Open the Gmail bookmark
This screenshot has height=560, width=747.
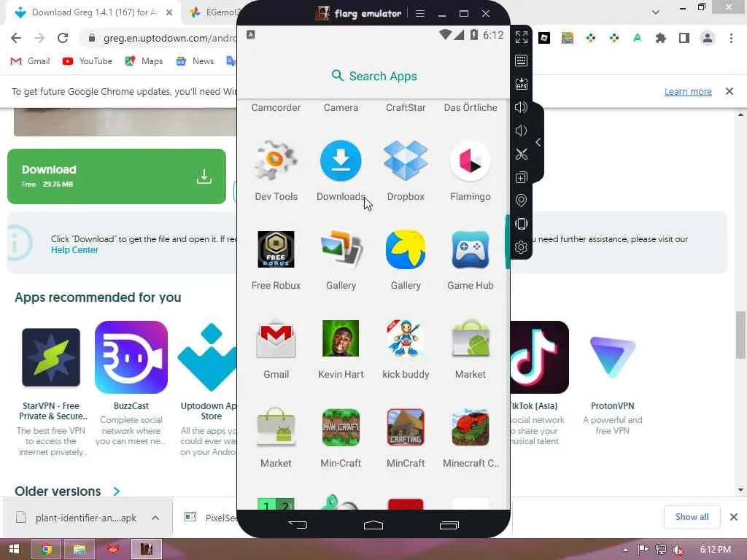click(x=31, y=61)
